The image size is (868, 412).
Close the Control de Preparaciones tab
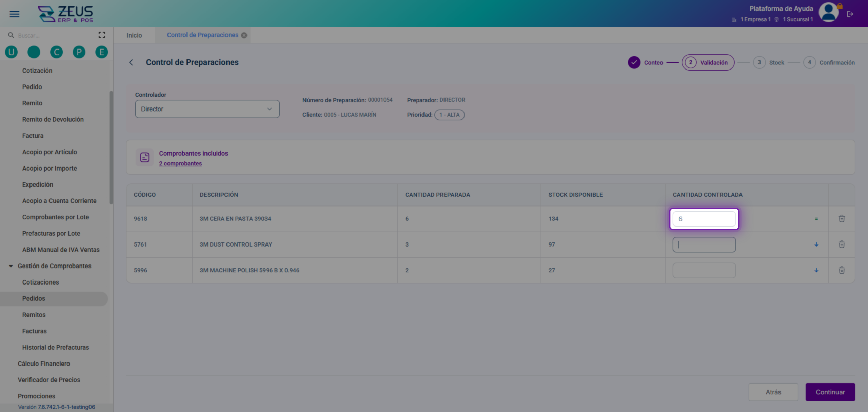244,35
